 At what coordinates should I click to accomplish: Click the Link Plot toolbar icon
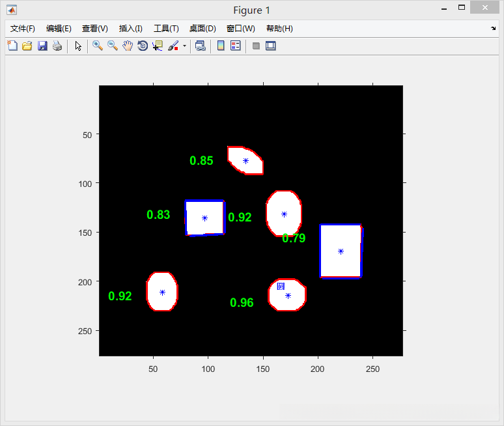coord(201,46)
